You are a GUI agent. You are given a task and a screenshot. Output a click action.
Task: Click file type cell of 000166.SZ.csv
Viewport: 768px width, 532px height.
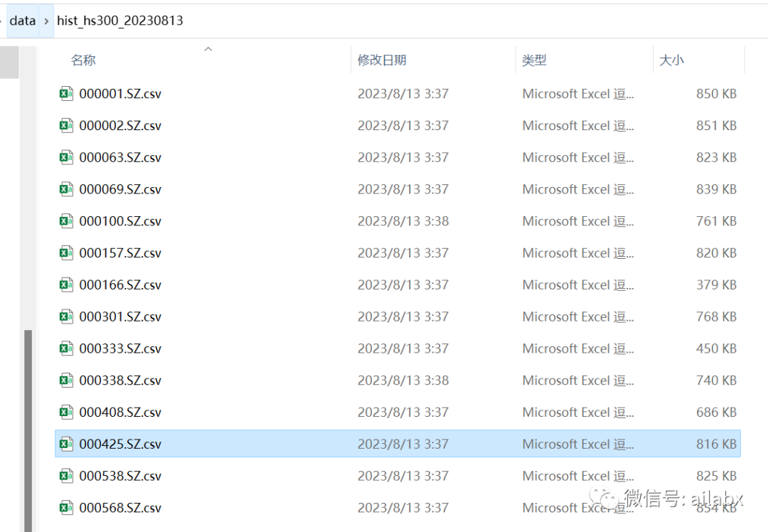578,284
